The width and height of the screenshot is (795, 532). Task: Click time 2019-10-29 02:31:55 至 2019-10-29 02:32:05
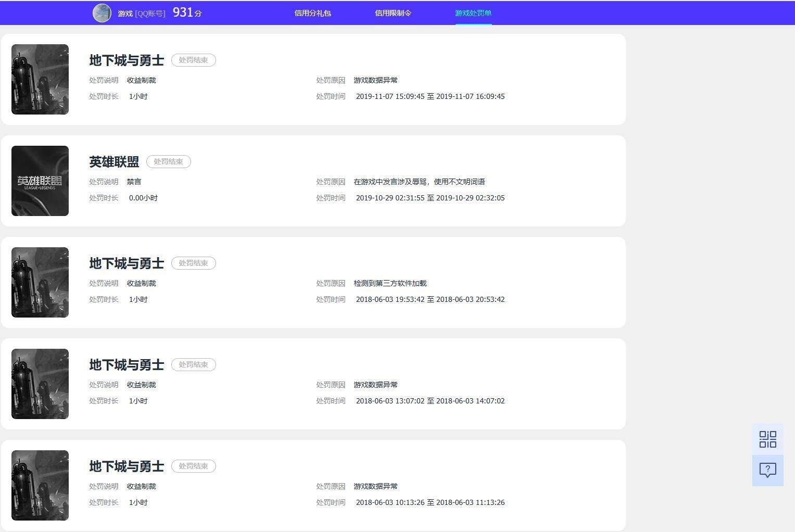click(x=430, y=198)
